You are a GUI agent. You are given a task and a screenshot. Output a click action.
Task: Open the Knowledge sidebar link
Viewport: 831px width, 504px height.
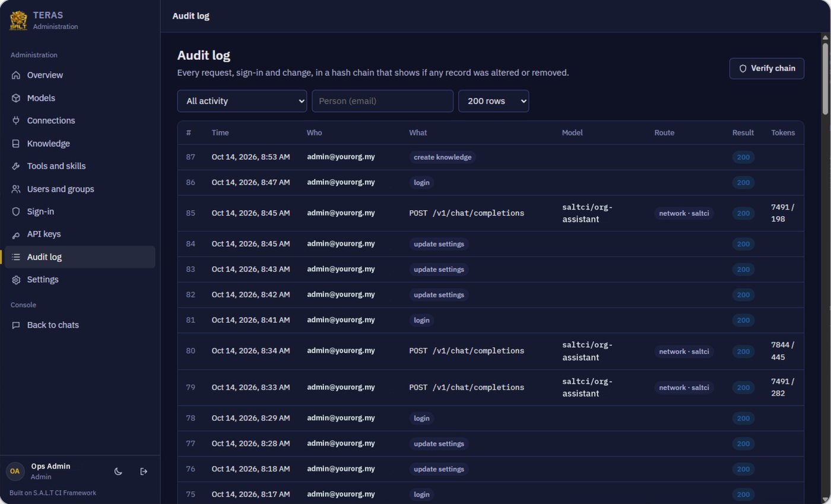(80, 144)
